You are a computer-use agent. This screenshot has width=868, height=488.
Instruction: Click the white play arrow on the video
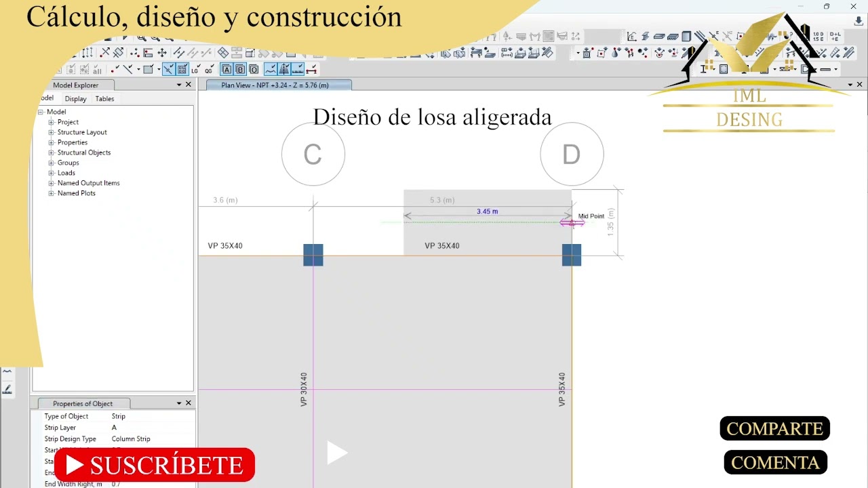[x=337, y=453]
